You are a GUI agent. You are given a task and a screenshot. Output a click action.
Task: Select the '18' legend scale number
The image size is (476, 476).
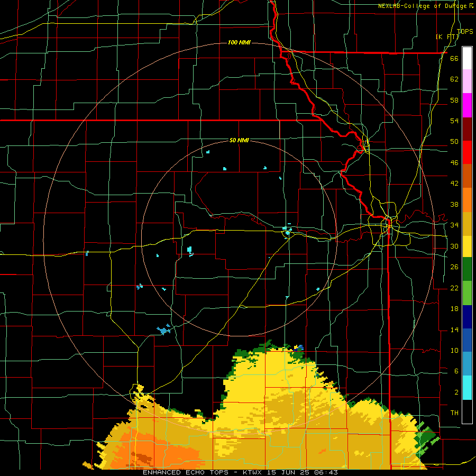(454, 309)
